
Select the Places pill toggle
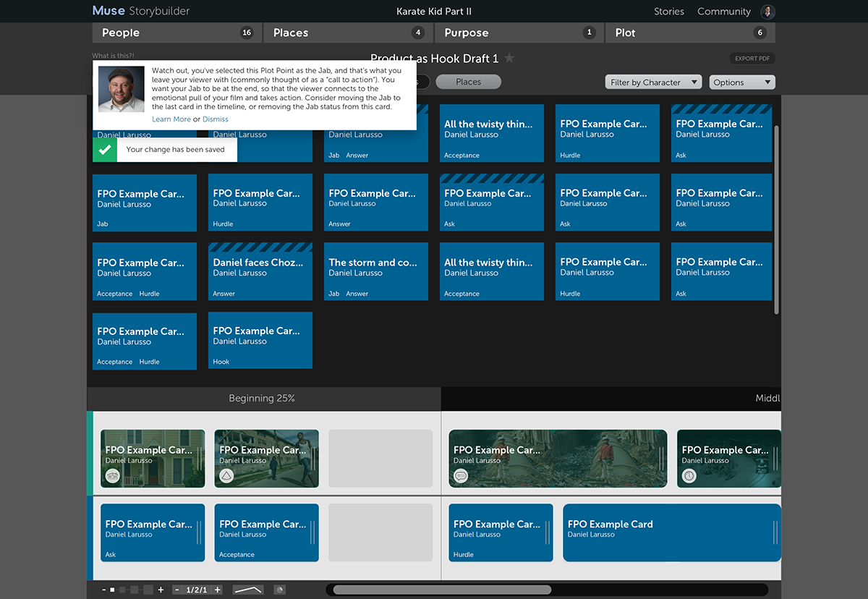click(468, 82)
